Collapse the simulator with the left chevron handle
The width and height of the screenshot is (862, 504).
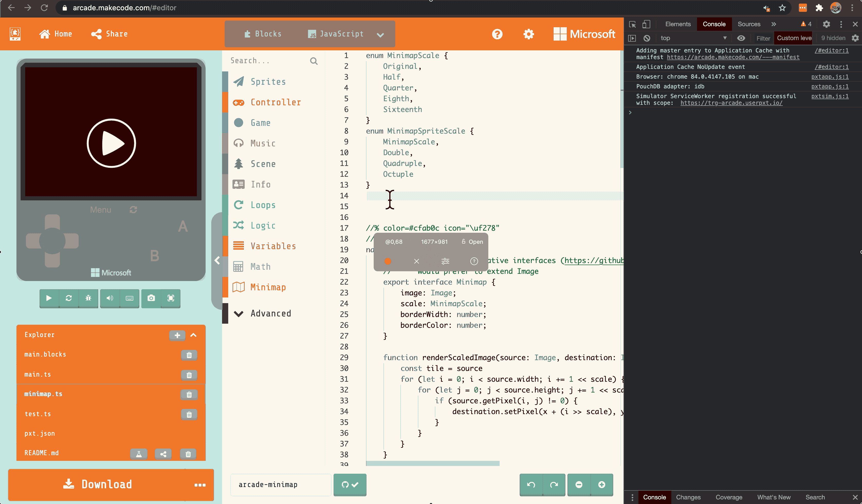pyautogui.click(x=217, y=260)
